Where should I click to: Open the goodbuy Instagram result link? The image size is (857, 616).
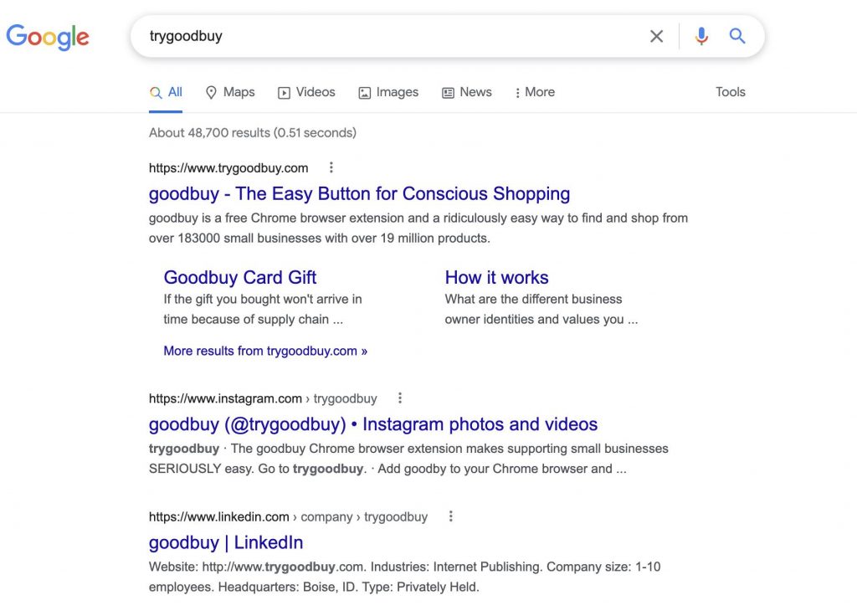(373, 424)
